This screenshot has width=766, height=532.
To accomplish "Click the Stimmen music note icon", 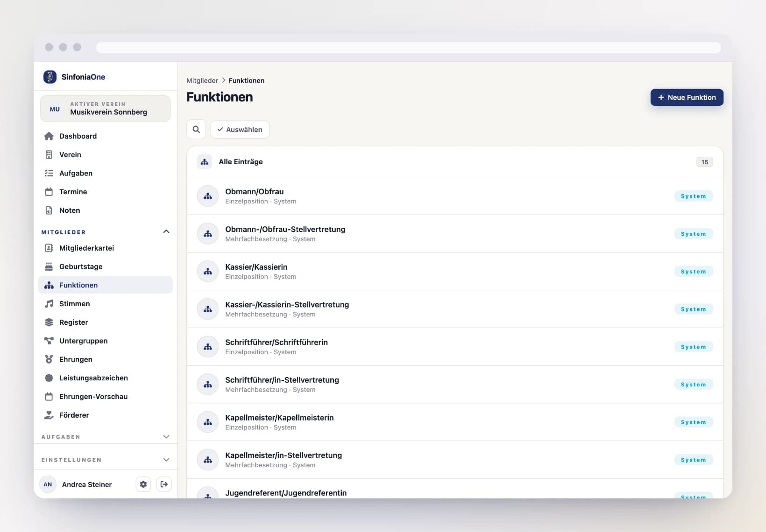I will [49, 304].
